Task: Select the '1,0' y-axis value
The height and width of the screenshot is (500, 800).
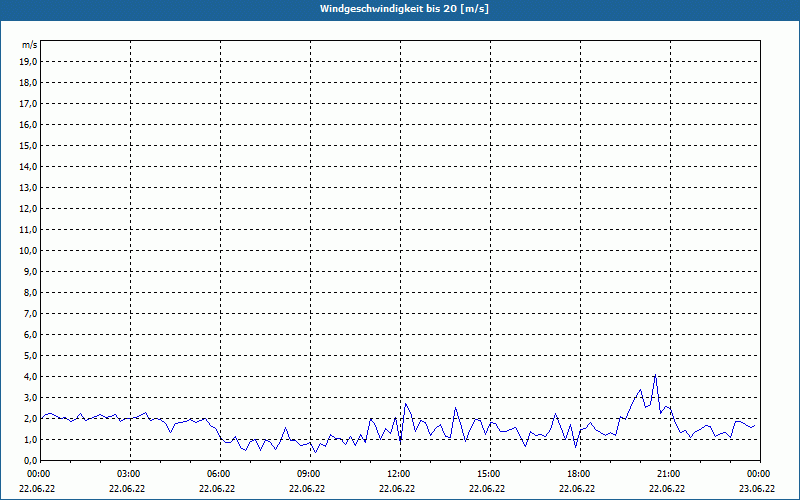Action: pyautogui.click(x=30, y=439)
